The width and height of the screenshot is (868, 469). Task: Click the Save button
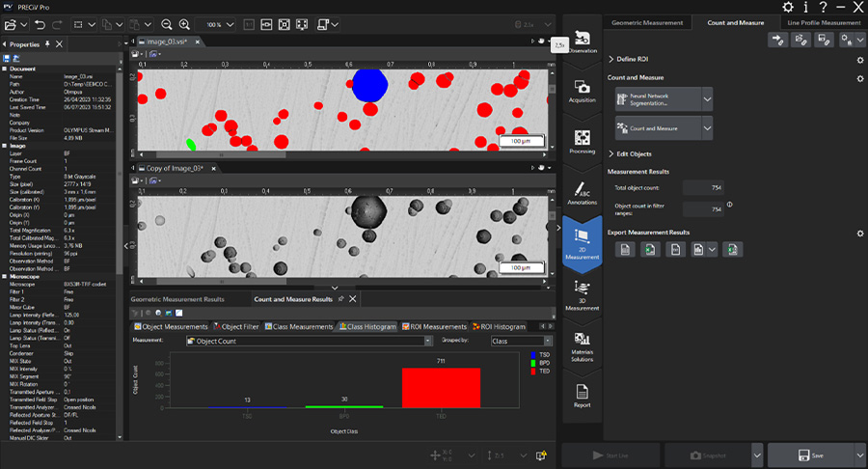pos(809,455)
